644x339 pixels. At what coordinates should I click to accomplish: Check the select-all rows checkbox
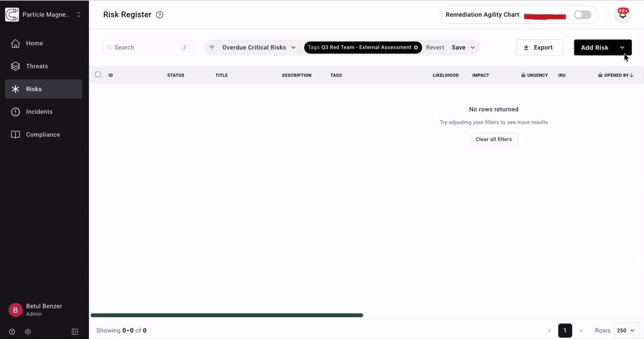click(x=98, y=74)
